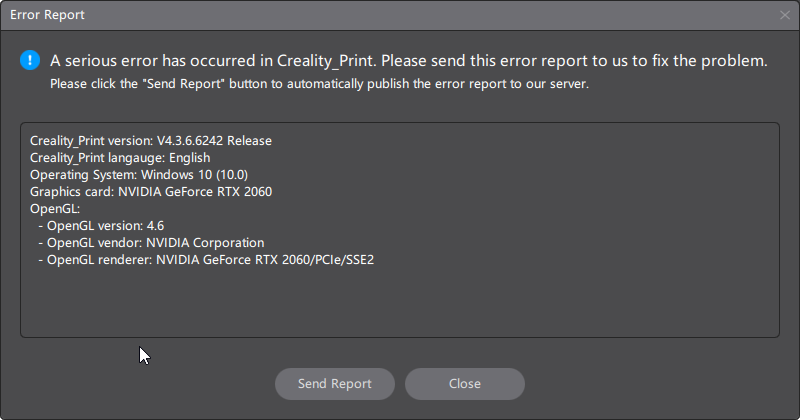The width and height of the screenshot is (800, 420).
Task: Click the V4.3.6.6242 Release version number
Action: (214, 141)
